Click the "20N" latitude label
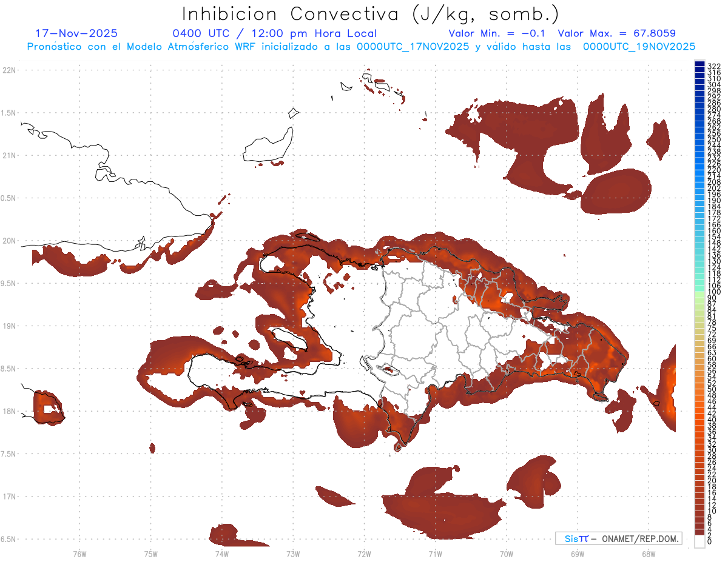Viewport: 728px width, 562px height. point(9,241)
